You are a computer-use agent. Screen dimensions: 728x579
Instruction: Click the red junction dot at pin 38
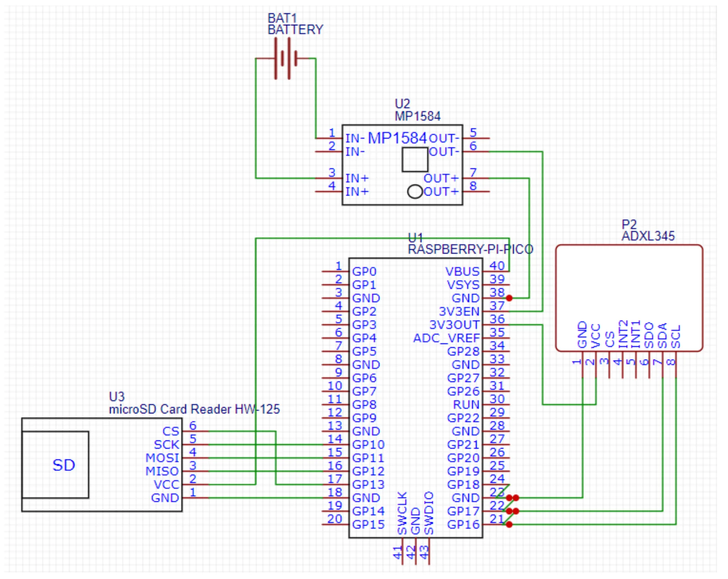[x=509, y=298]
